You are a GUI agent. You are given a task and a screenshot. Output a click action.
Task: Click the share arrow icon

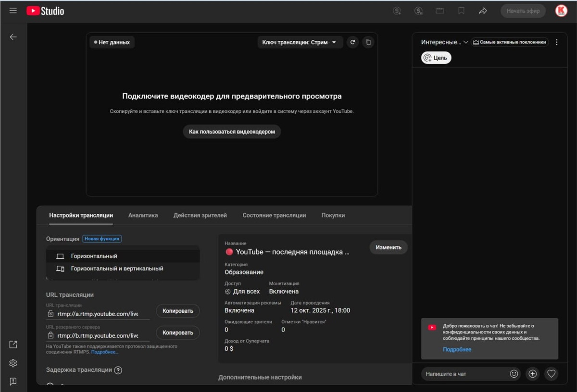click(482, 11)
